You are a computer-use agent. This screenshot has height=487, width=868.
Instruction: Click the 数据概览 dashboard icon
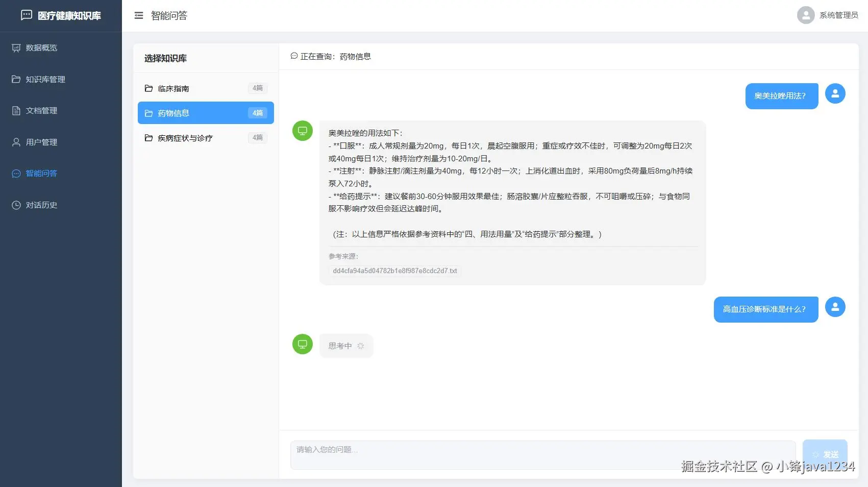tap(16, 48)
